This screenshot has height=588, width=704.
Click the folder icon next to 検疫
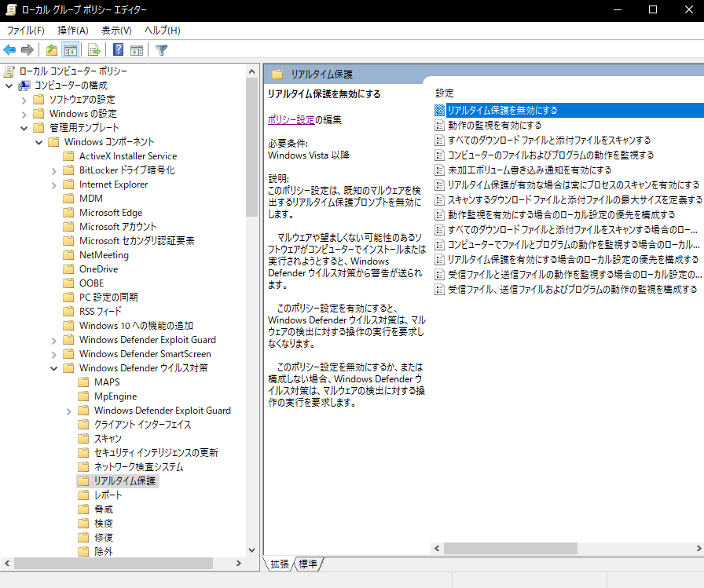pyautogui.click(x=83, y=524)
